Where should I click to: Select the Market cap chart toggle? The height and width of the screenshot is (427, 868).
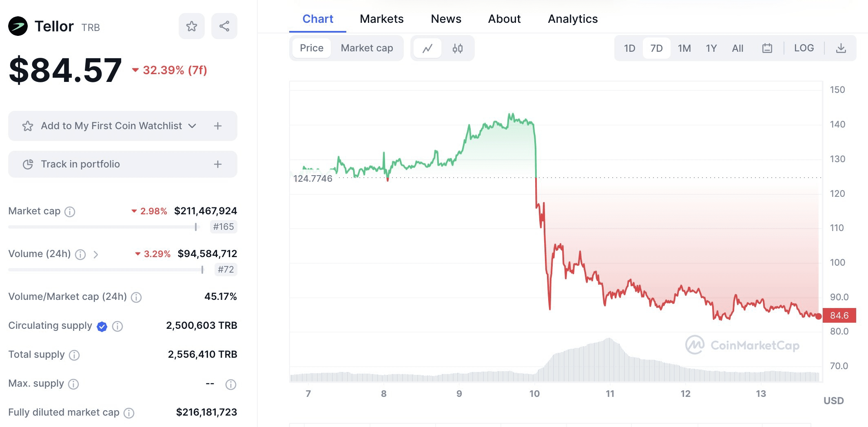pyautogui.click(x=367, y=48)
